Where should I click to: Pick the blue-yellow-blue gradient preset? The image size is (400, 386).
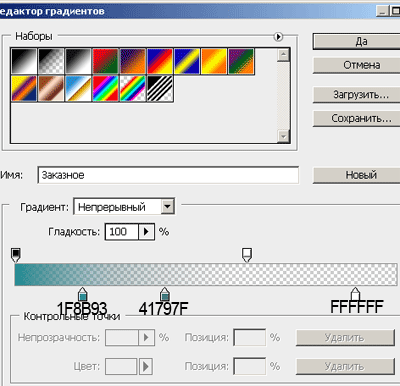coord(187,61)
